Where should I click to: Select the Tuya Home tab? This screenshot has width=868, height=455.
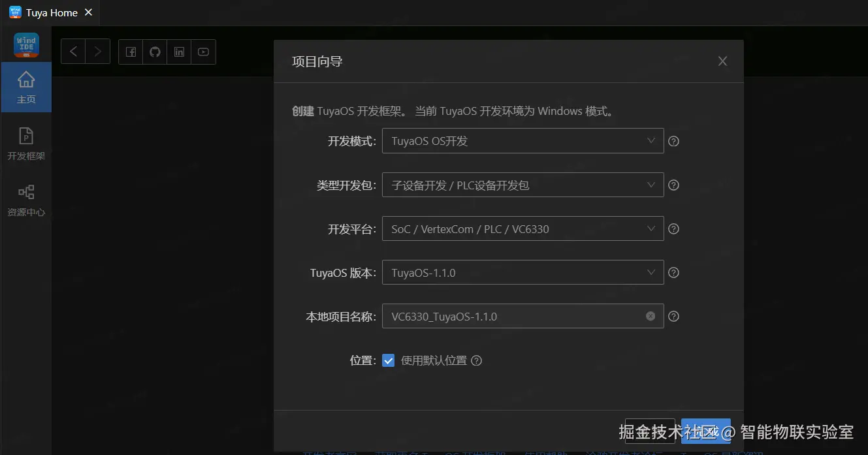pos(52,12)
